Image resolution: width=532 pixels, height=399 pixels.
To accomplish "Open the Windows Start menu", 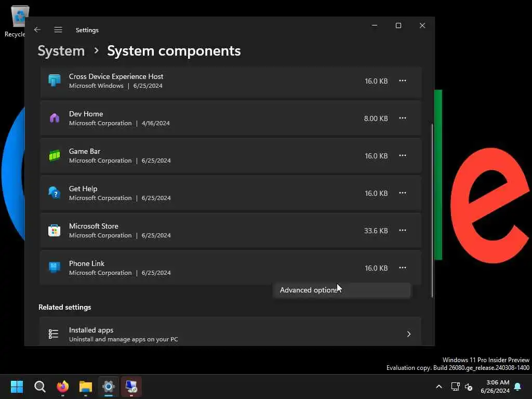I will tap(17, 387).
